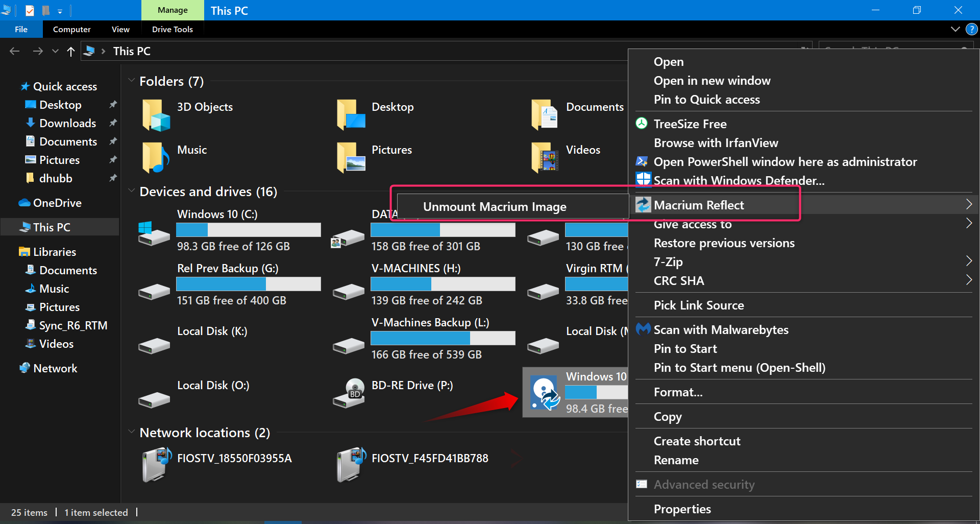This screenshot has width=980, height=524.
Task: Navigate back with the back arrow
Action: (15, 51)
